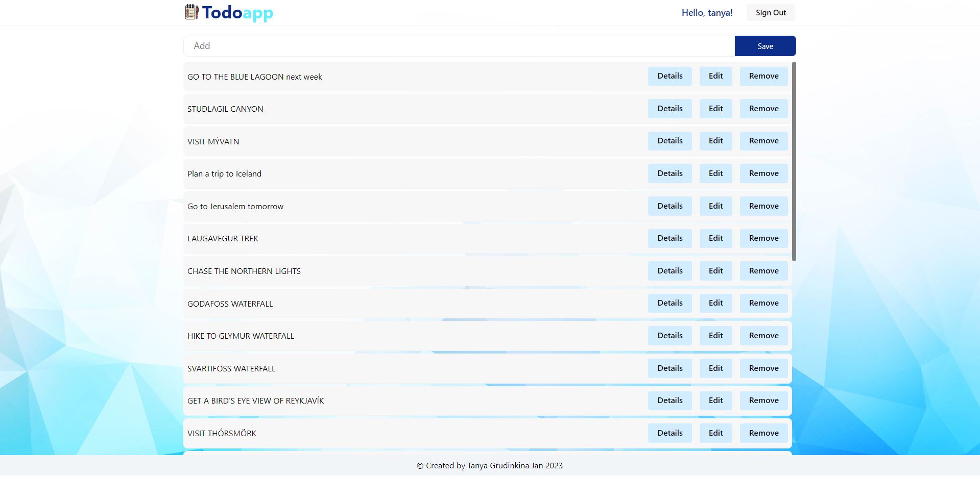
Task: Delete Plan a trip to Iceland todo
Action: point(763,173)
